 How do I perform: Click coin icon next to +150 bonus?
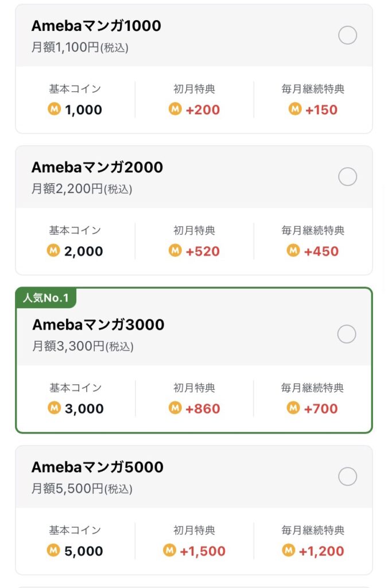point(295,109)
